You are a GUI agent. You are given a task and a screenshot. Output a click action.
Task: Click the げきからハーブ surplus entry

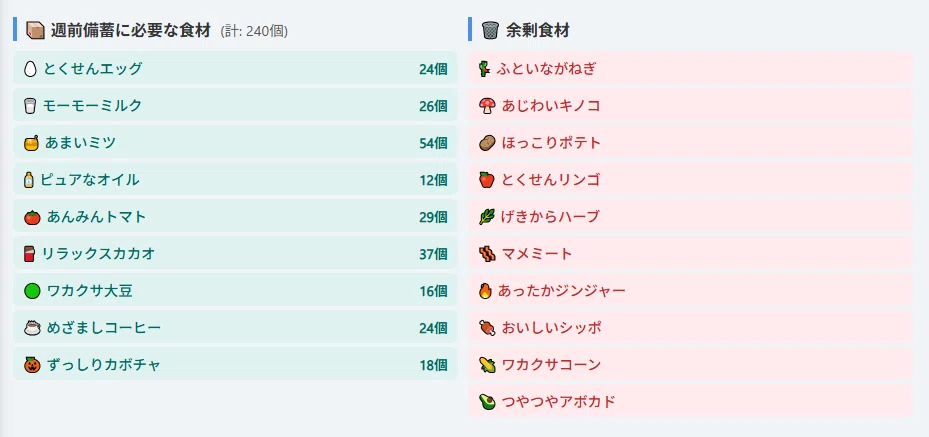(690, 216)
